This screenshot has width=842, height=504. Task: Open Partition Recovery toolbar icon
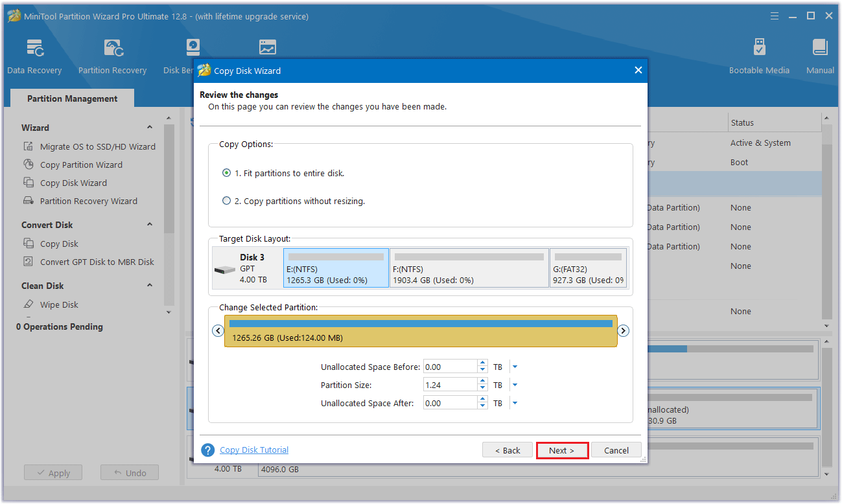coord(113,56)
